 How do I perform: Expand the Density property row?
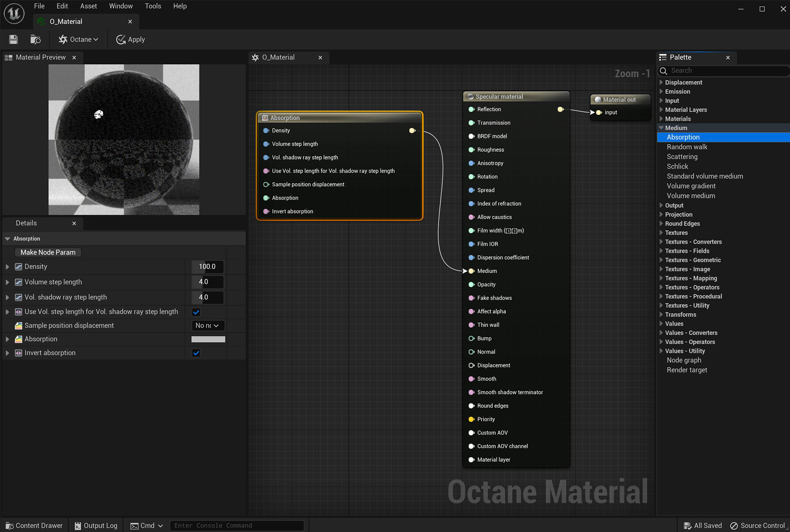point(7,267)
